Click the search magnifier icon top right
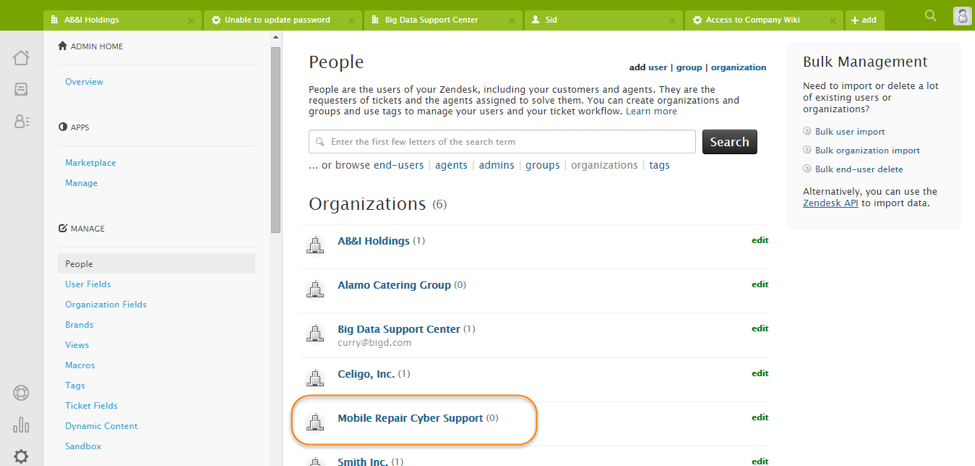The image size is (975, 466). [x=931, y=16]
